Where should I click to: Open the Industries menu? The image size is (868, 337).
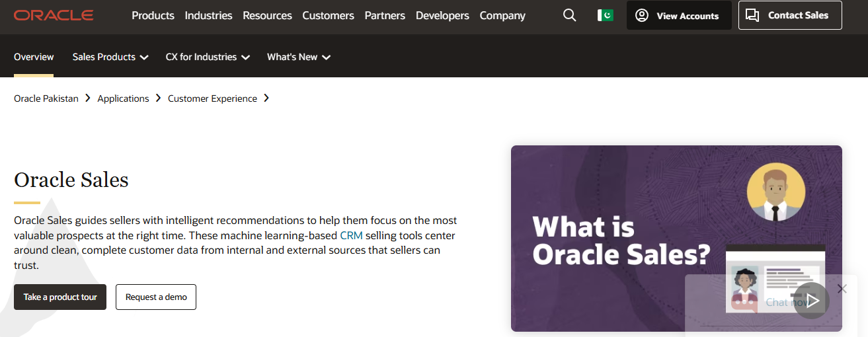point(208,15)
